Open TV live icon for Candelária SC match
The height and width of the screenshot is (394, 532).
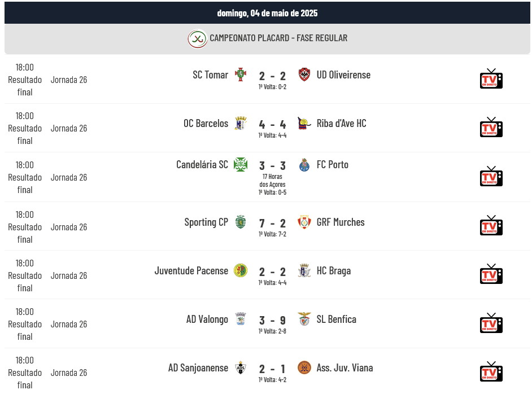491,176
